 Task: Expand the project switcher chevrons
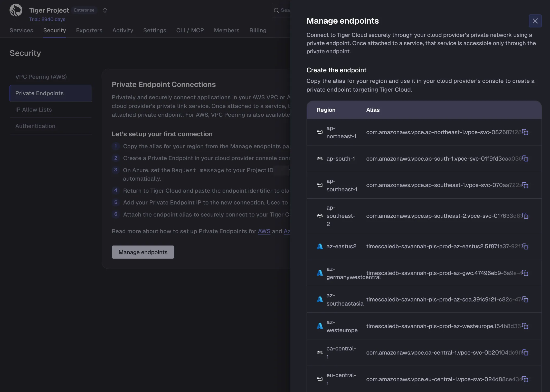pyautogui.click(x=105, y=10)
